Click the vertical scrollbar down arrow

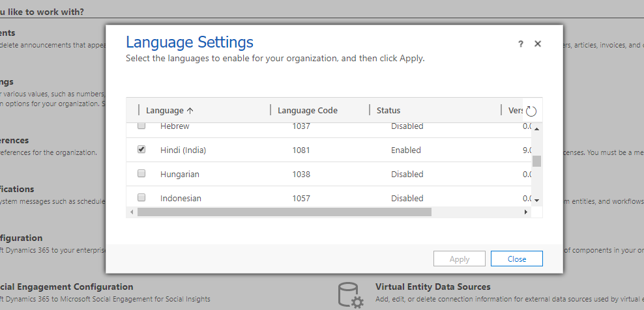click(x=536, y=201)
